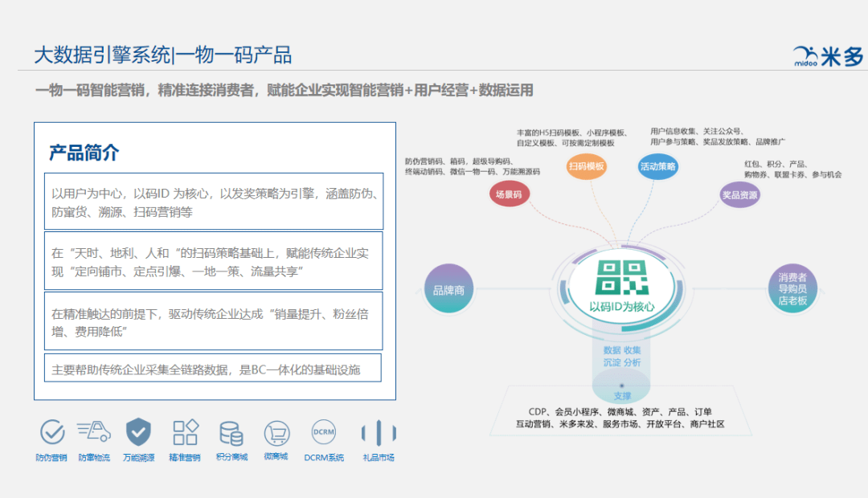Select the 品牌商 circle node

click(x=448, y=288)
